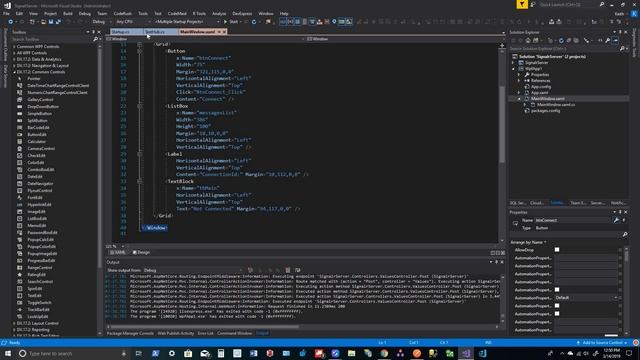This screenshot has width=640, height=360.
Task: Pin the Solution Explorer with its pushpin icon
Action: pyautogui.click(x=620, y=32)
